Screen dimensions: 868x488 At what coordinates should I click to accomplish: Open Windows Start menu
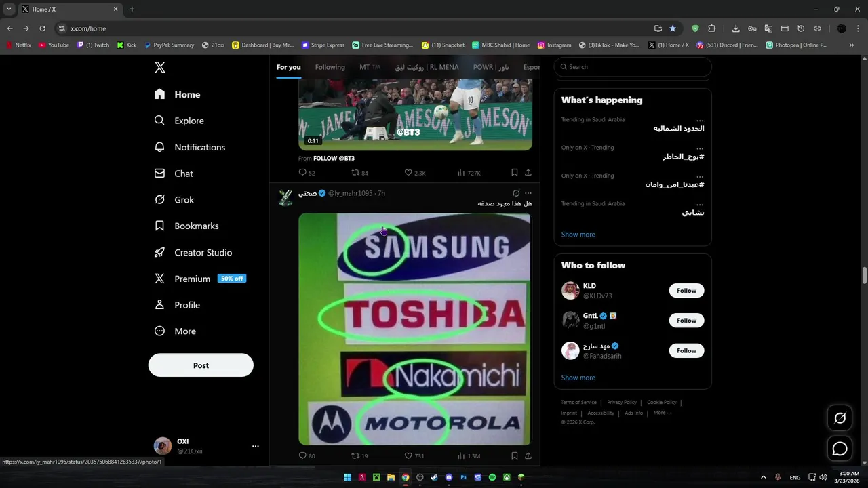pyautogui.click(x=347, y=477)
